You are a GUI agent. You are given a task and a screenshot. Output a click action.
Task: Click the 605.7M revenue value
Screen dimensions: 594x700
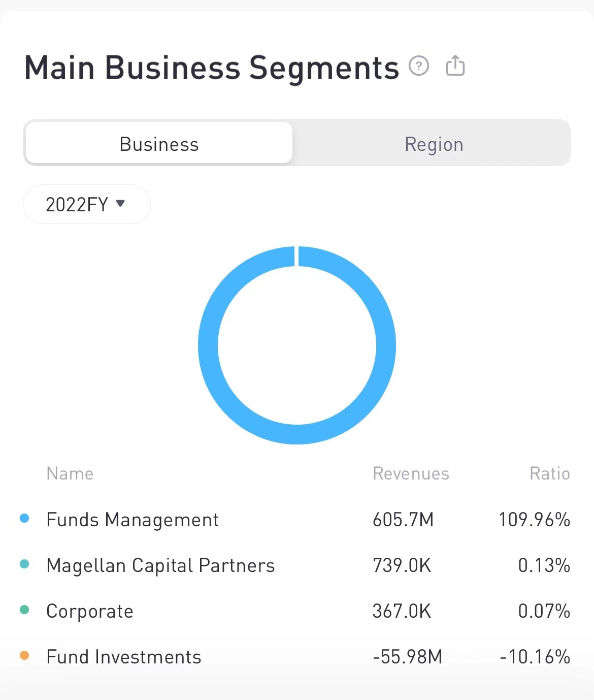click(x=403, y=520)
